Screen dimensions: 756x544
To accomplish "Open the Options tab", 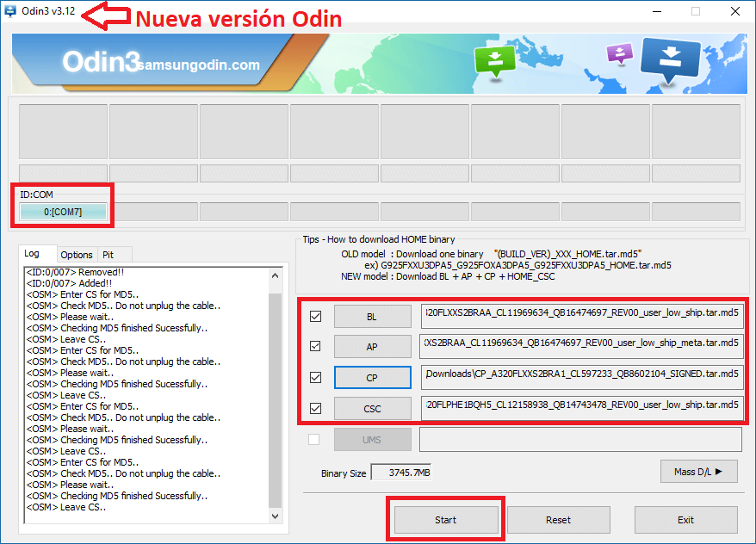I will point(77,255).
